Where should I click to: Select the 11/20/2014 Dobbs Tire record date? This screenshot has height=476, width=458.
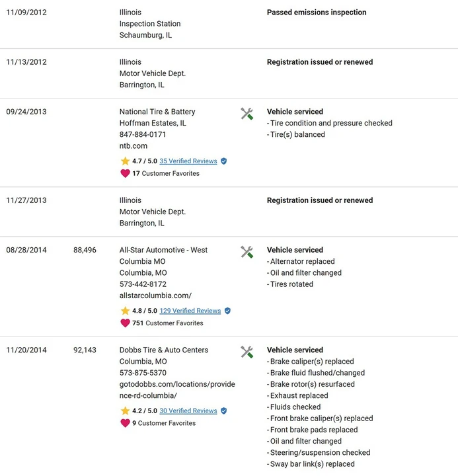pyautogui.click(x=26, y=350)
